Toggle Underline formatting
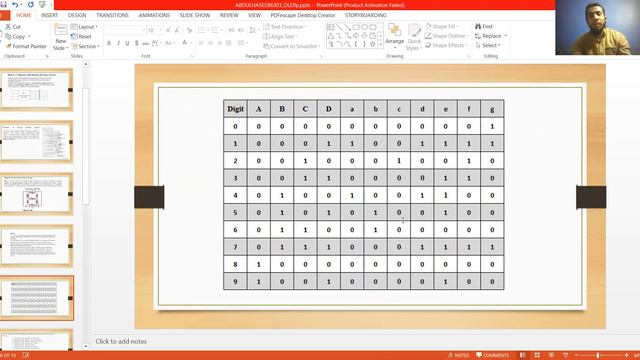The image size is (640, 360). pyautogui.click(x=127, y=43)
